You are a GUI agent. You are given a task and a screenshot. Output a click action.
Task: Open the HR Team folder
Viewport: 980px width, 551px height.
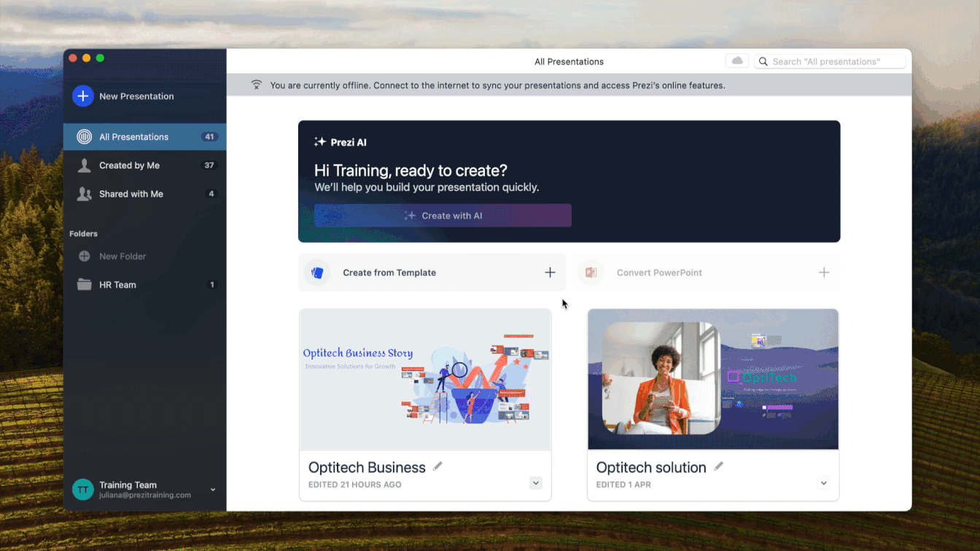pyautogui.click(x=117, y=285)
